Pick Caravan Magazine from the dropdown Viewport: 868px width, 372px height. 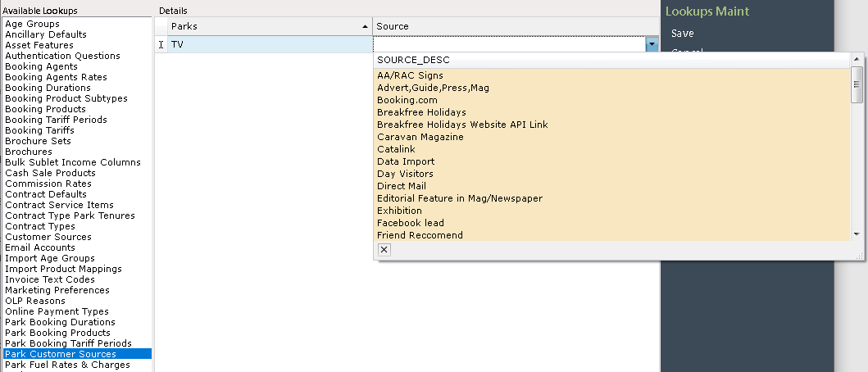coord(420,137)
